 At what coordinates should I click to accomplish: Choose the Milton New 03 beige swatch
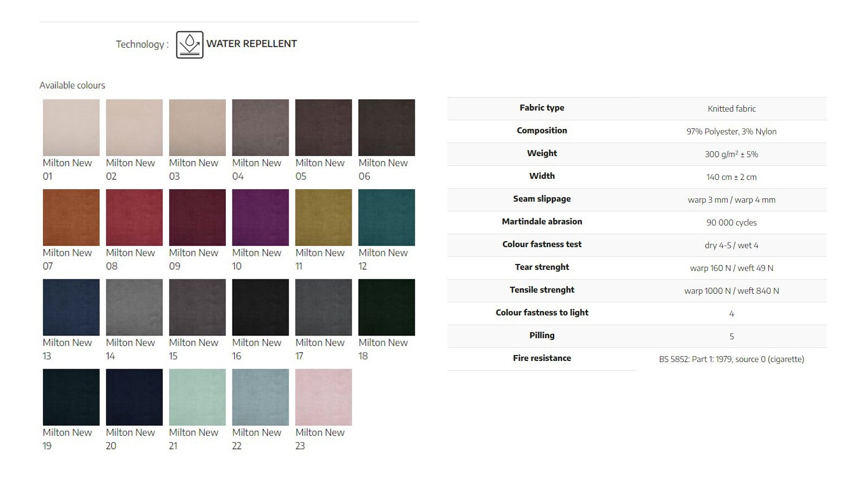[197, 127]
